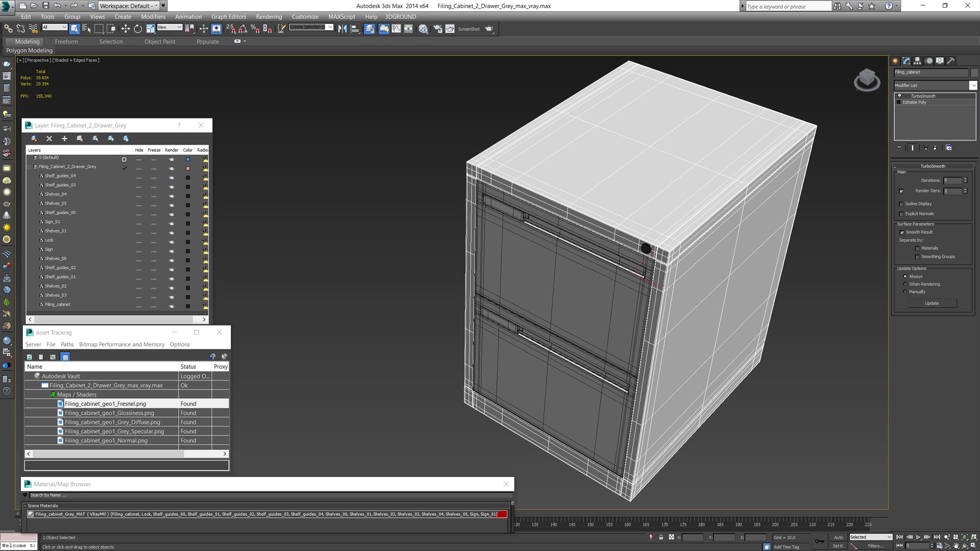Click Add to layer plus icon
This screenshot has height=551, width=980.
tap(64, 138)
